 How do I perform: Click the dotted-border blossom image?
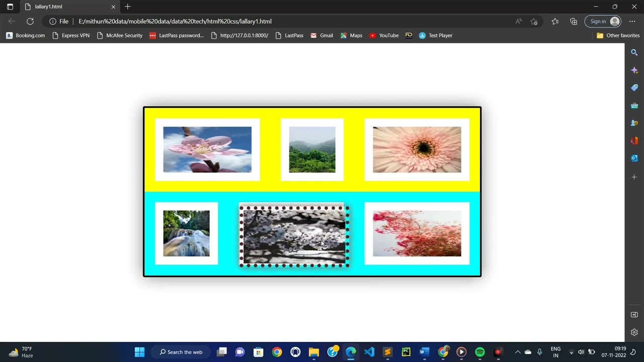tap(294, 236)
